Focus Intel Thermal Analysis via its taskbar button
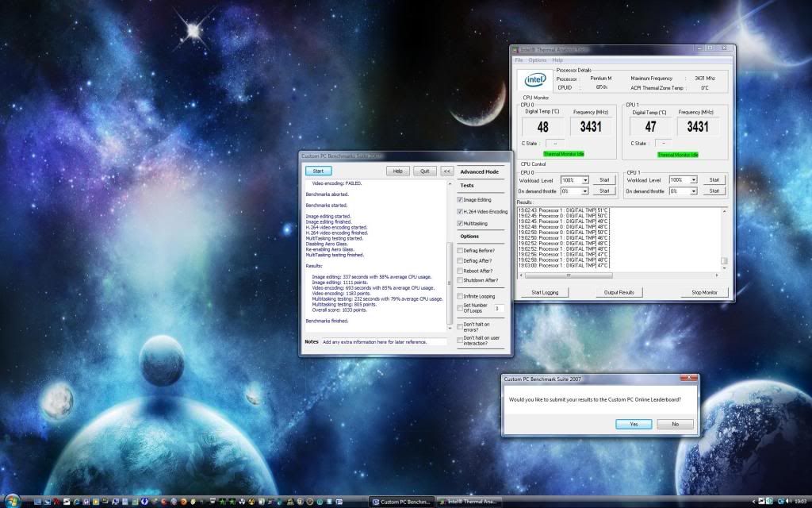Image resolution: width=812 pixels, height=508 pixels. click(472, 501)
